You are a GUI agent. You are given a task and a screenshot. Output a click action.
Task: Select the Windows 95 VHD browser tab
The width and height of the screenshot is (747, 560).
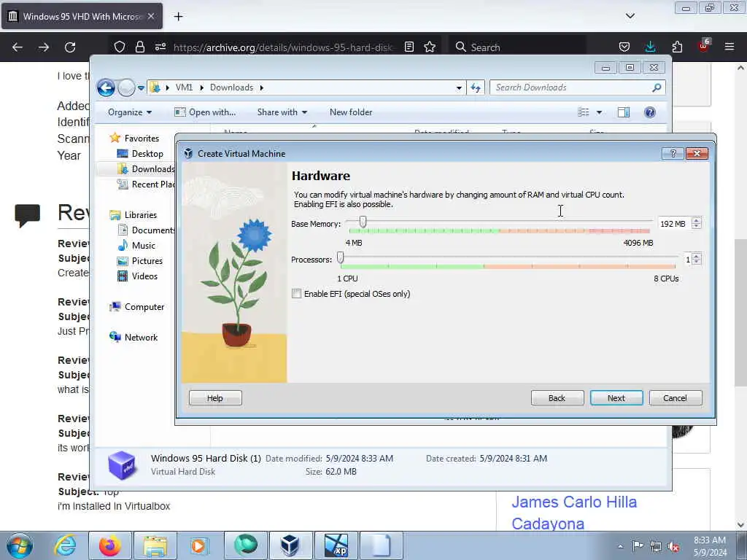[x=82, y=17]
